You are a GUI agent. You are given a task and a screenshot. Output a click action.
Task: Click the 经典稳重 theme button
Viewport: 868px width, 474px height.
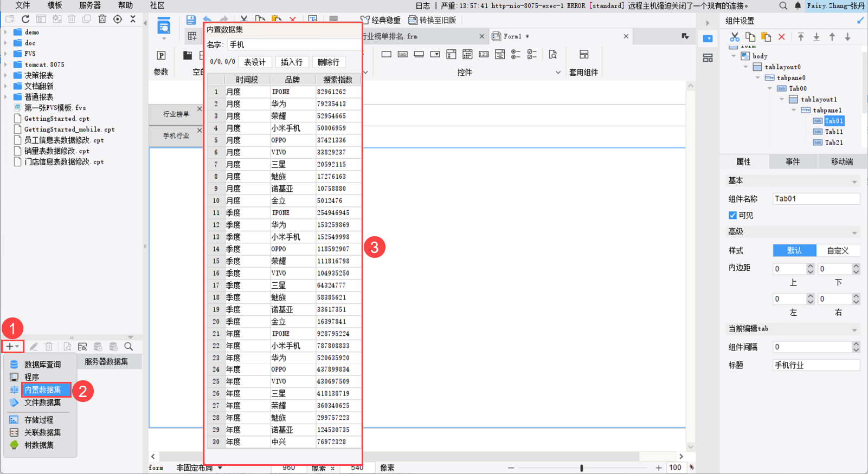pyautogui.click(x=381, y=20)
